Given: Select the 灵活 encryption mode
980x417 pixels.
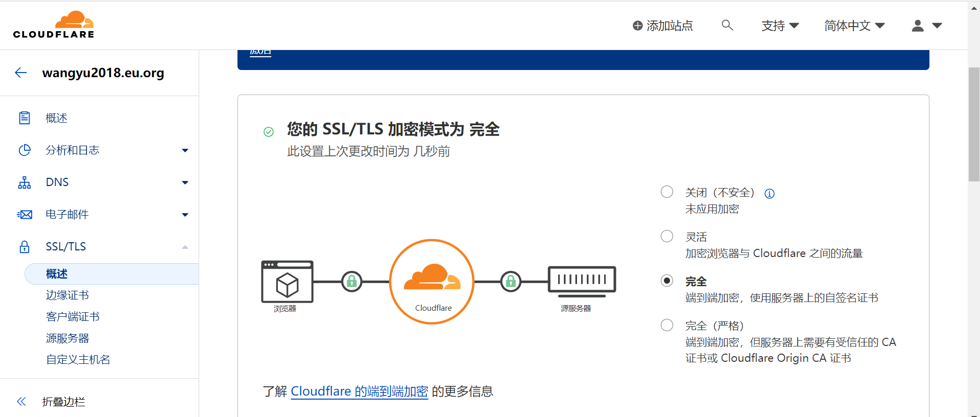Looking at the screenshot, I should 667,236.
